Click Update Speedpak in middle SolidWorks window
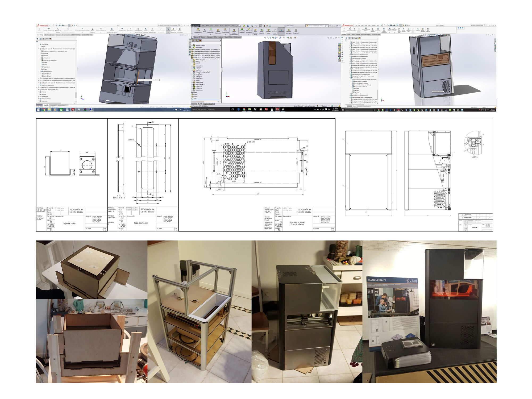 coord(289,31)
